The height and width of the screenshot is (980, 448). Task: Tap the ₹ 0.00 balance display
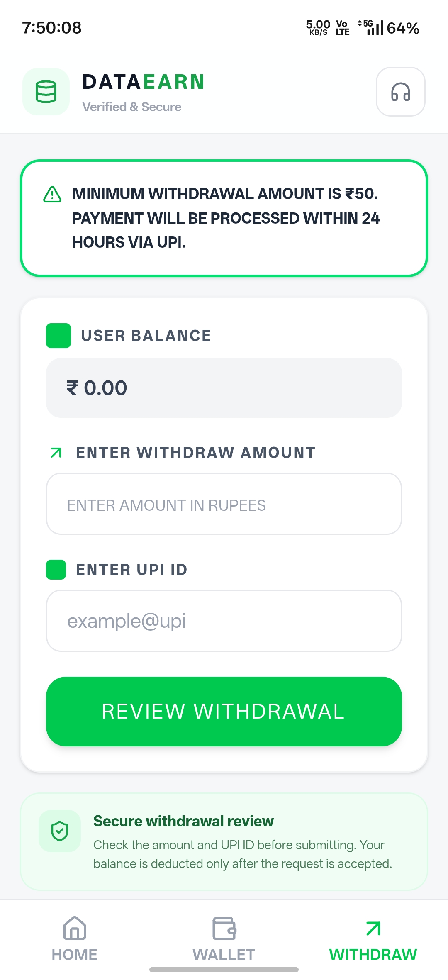[224, 388]
